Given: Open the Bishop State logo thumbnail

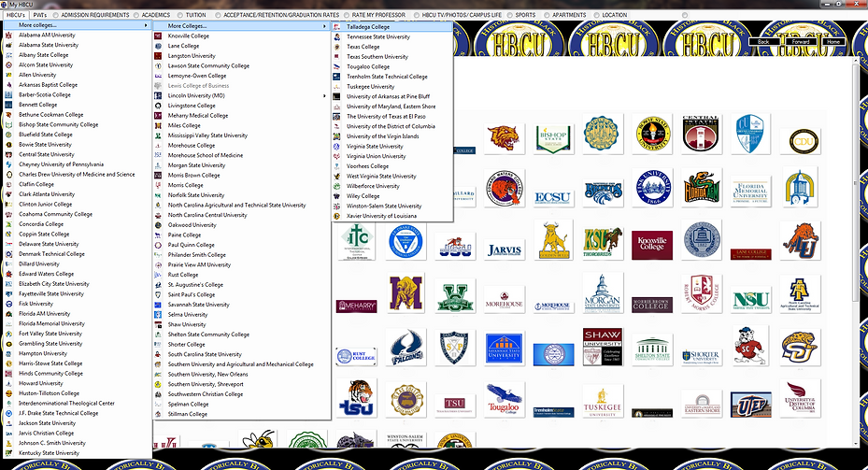Looking at the screenshot, I should tap(553, 137).
